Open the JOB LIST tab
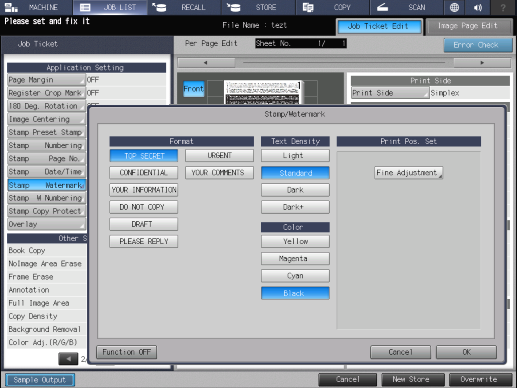The height and width of the screenshot is (388, 517). [x=110, y=7]
